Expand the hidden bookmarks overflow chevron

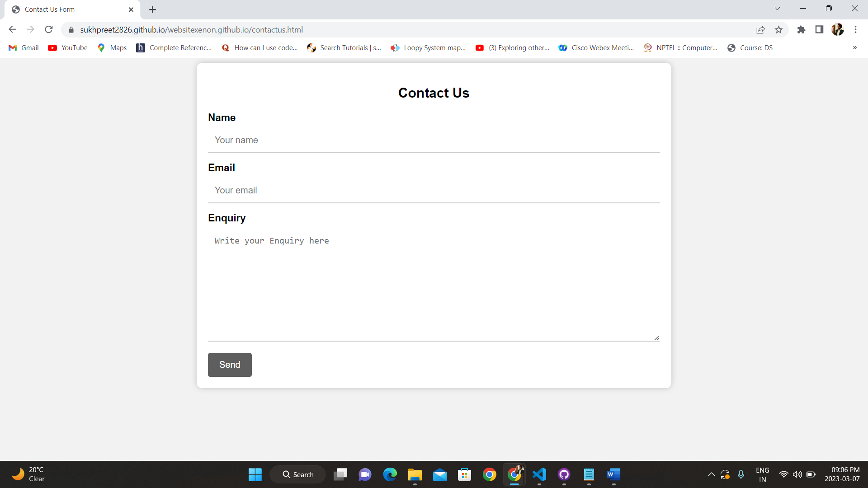(x=854, y=48)
